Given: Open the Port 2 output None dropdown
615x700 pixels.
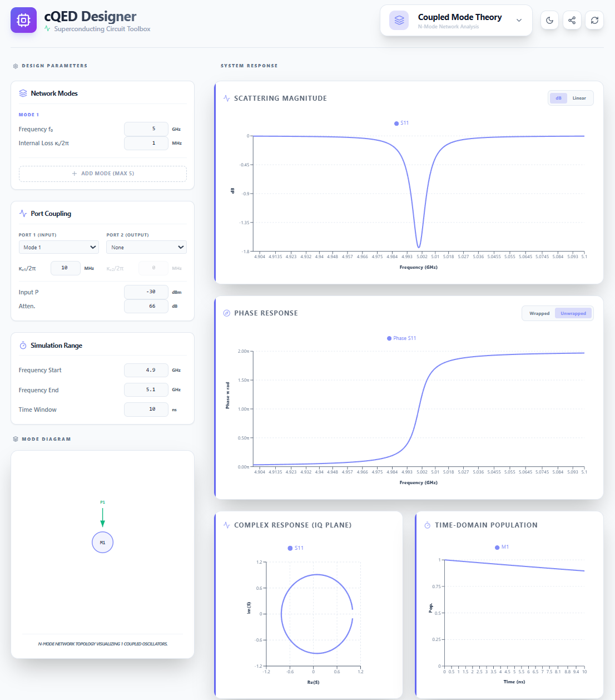Looking at the screenshot, I should [146, 248].
